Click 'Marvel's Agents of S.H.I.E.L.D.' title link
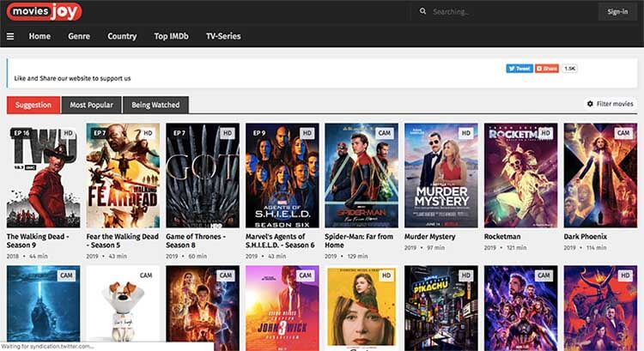This screenshot has height=351, width=644. (x=280, y=240)
